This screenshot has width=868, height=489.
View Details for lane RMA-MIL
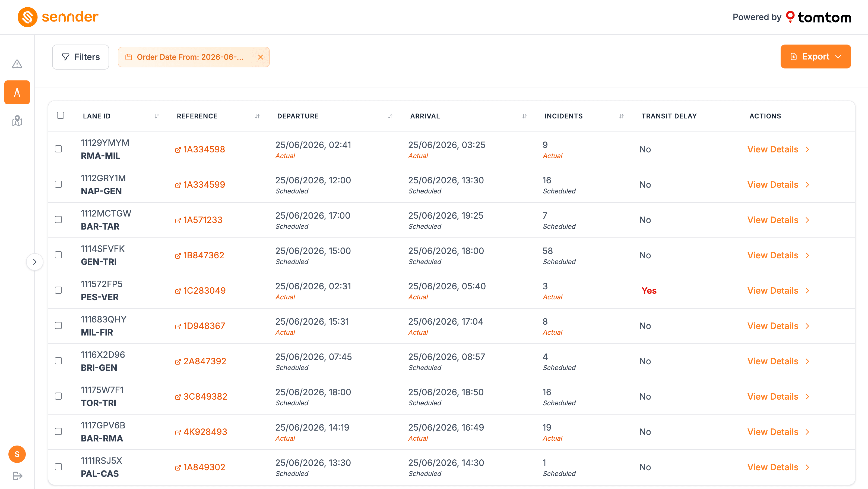(x=778, y=149)
